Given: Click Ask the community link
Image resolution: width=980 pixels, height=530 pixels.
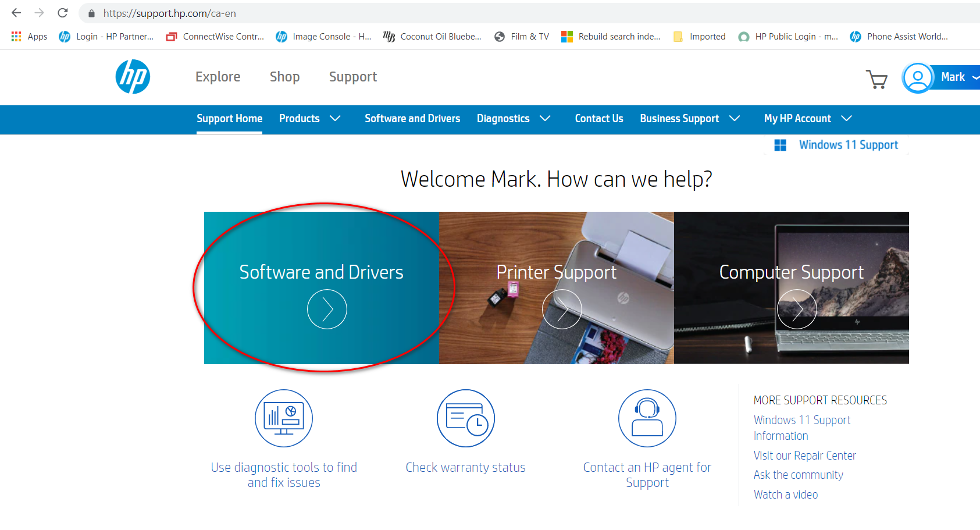Looking at the screenshot, I should pyautogui.click(x=798, y=475).
